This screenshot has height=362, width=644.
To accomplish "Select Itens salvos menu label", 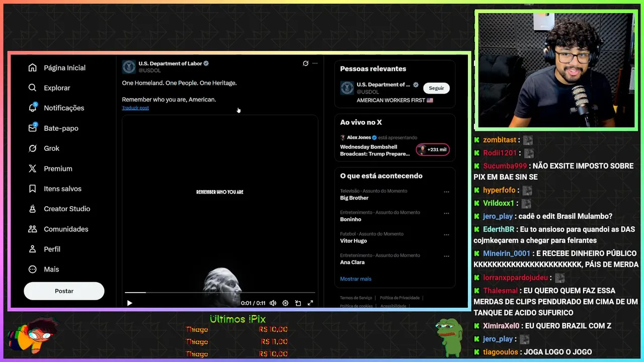I will [62, 189].
